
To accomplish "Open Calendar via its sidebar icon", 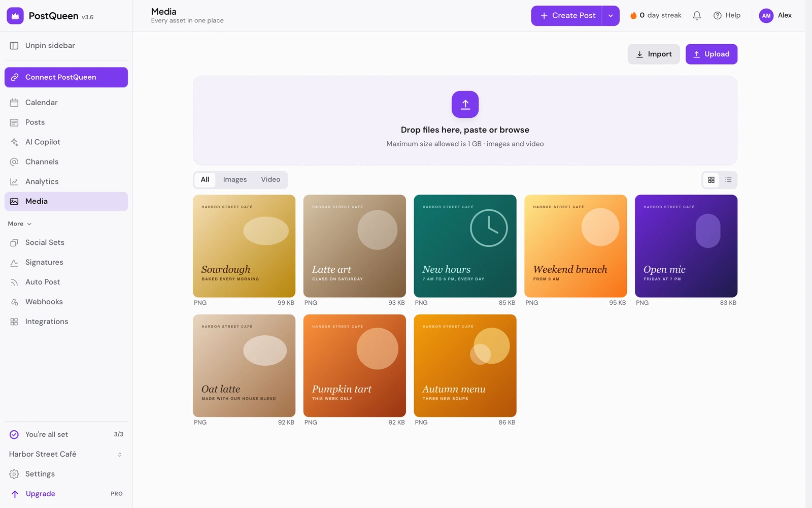I will coord(14,103).
